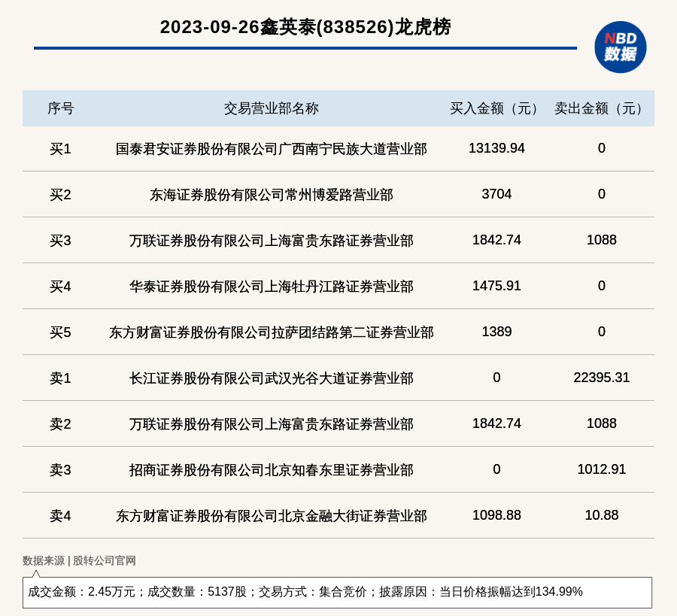Click the 数据来源 股转公司官网 source text
The height and width of the screenshot is (616, 677).
(x=79, y=560)
